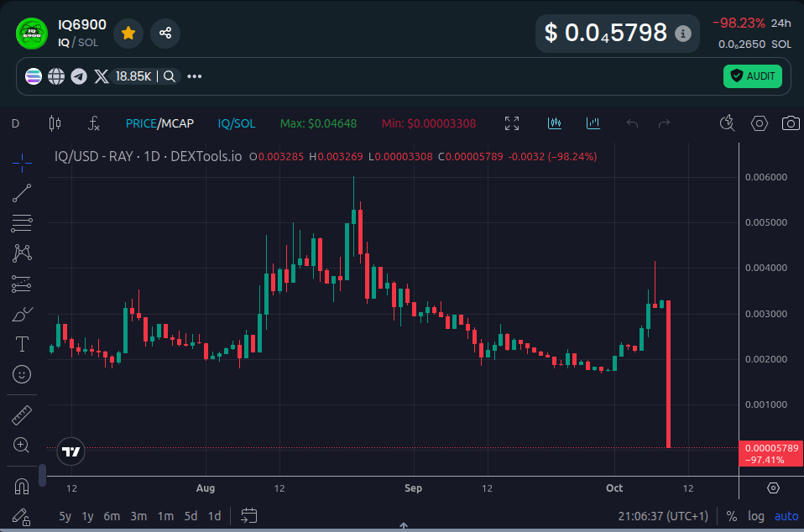
Task: Open the indicators fx menu
Action: tap(94, 123)
